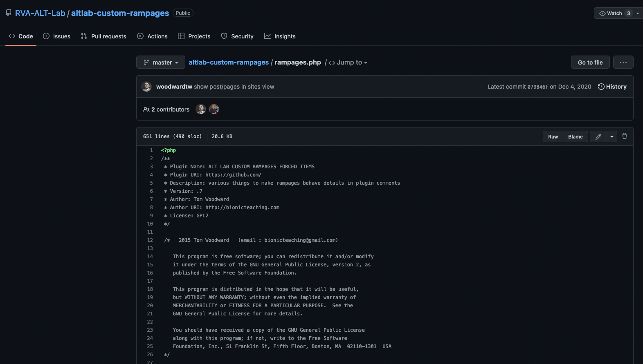Click 'License: GPL2' comment line

point(186,216)
